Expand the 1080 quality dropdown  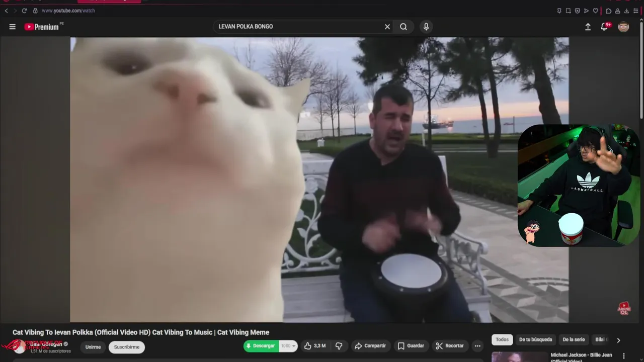click(x=288, y=346)
